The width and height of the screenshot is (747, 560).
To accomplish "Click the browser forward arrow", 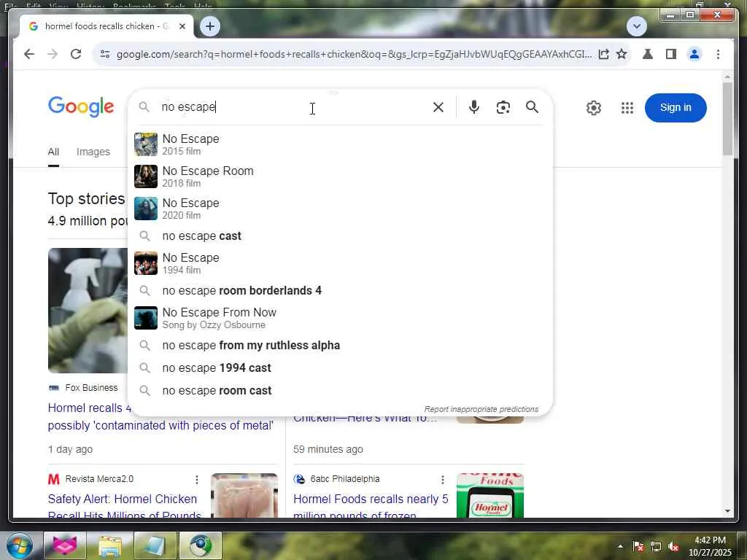I will click(x=53, y=54).
